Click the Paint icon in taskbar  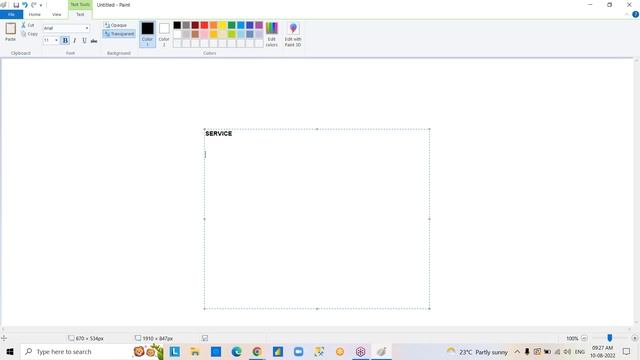[x=381, y=351]
